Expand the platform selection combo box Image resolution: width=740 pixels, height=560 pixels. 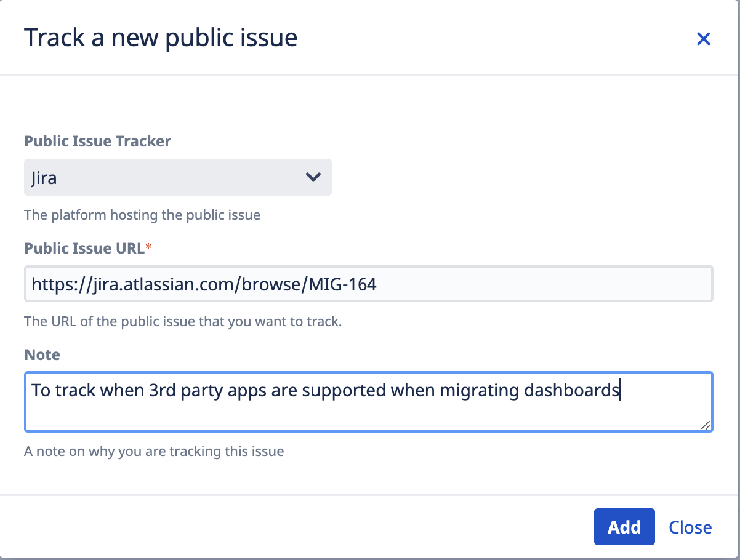[178, 177]
